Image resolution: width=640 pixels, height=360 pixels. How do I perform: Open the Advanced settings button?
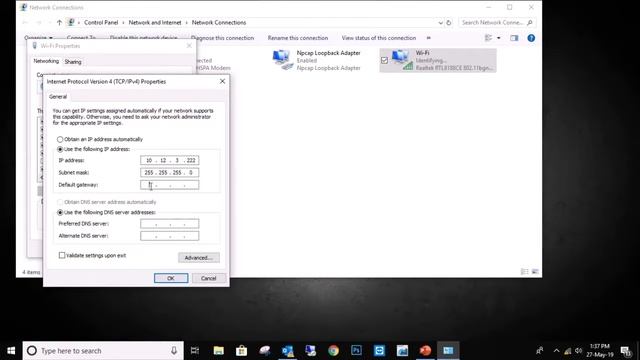[199, 258]
